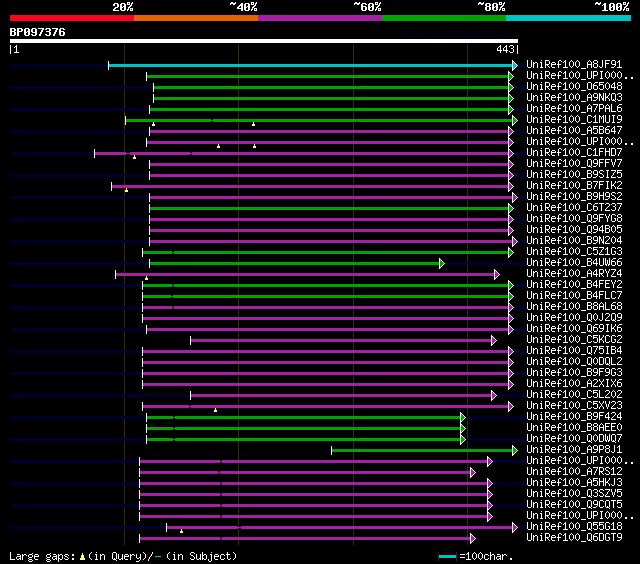Select the UniRef100_Q55G18 label
Image resolution: width=640 pixels, height=564 pixels.
point(574,527)
